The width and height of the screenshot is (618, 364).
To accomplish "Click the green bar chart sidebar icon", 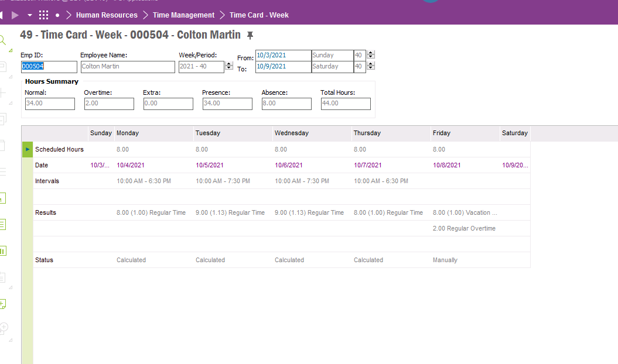I will click(3, 251).
